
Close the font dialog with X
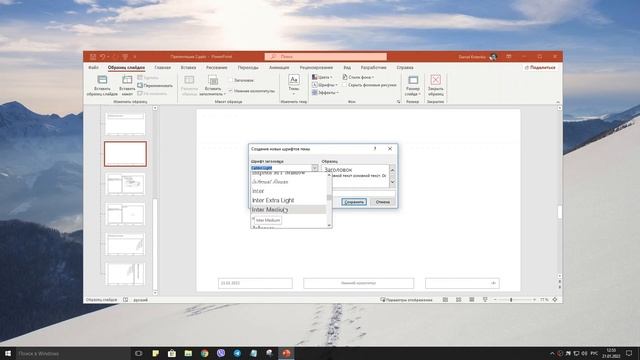[x=390, y=149]
